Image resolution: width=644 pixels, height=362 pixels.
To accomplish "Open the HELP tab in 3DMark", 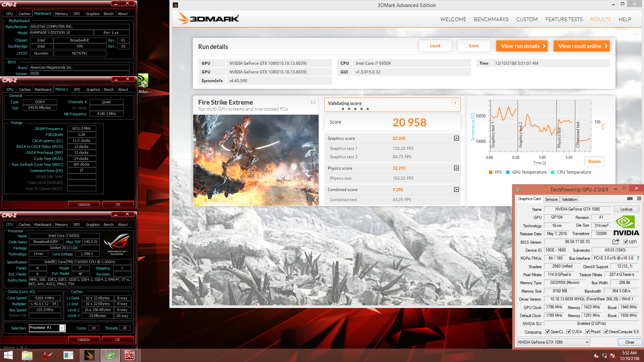I will click(x=625, y=19).
